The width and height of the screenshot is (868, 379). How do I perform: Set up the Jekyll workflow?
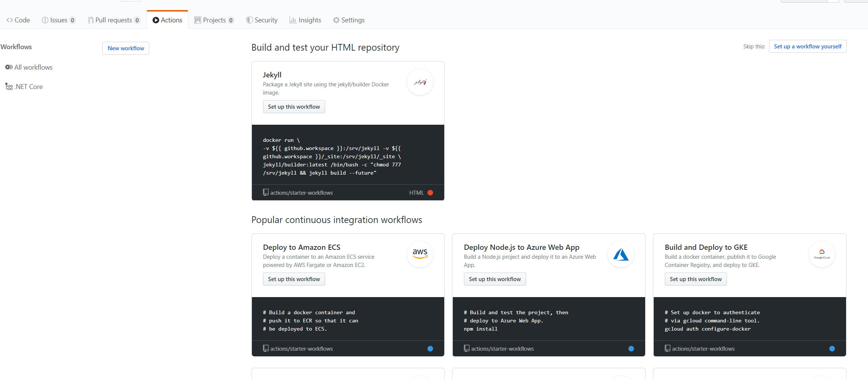pos(294,107)
